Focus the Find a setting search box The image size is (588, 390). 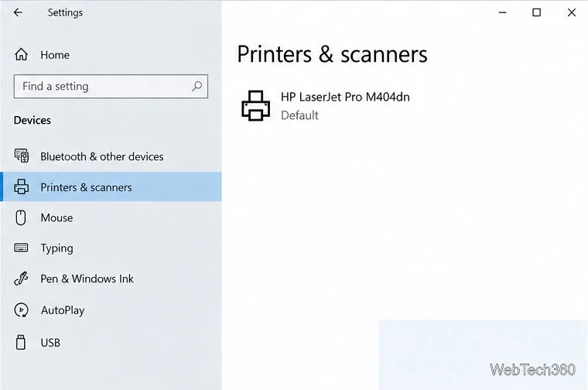(111, 86)
